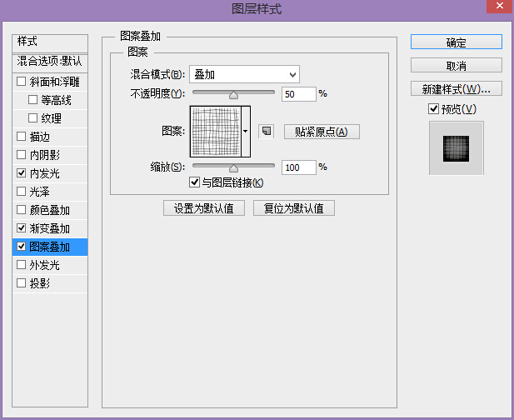This screenshot has width=514, height=420.
Task: Toggle 与图层链接 checkbox
Action: pyautogui.click(x=194, y=182)
